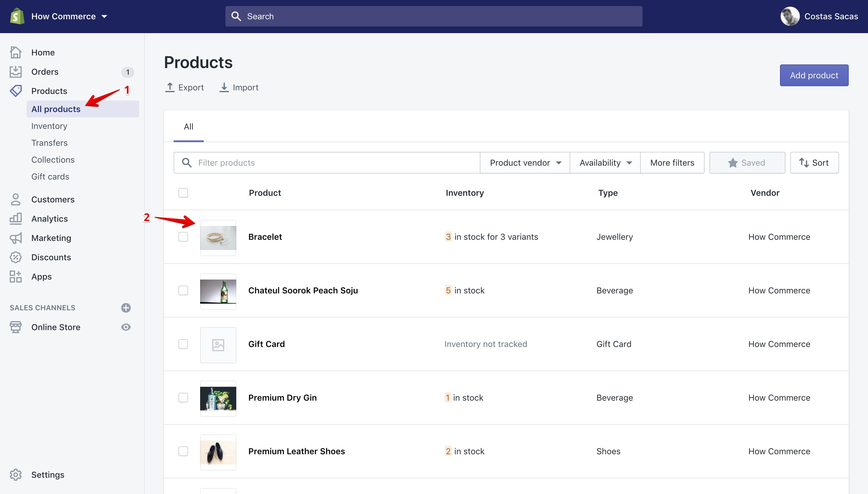Tick the select-all products checkbox

tap(183, 193)
